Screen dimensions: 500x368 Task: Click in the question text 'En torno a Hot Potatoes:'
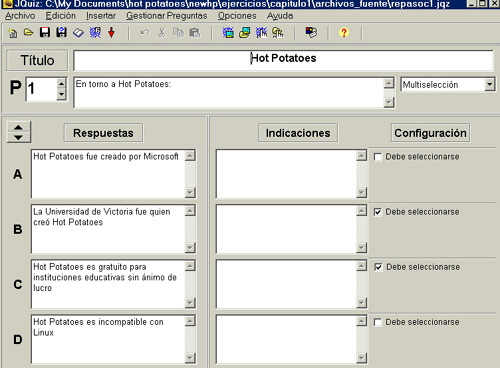click(x=229, y=93)
